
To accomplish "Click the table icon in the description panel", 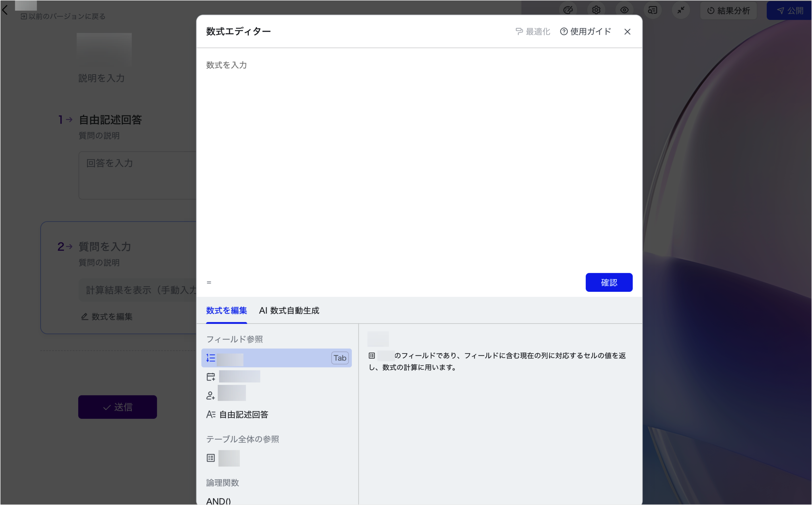I will pos(372,355).
